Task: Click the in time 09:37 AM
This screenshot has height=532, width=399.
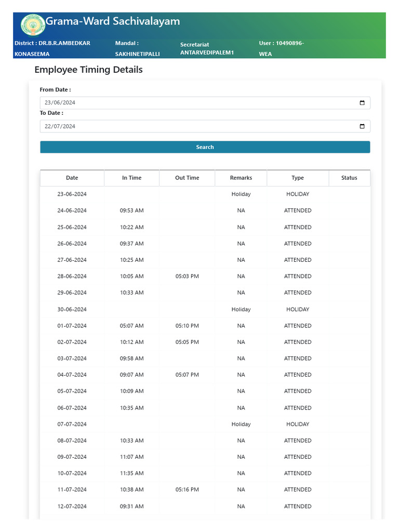Action: (131, 244)
